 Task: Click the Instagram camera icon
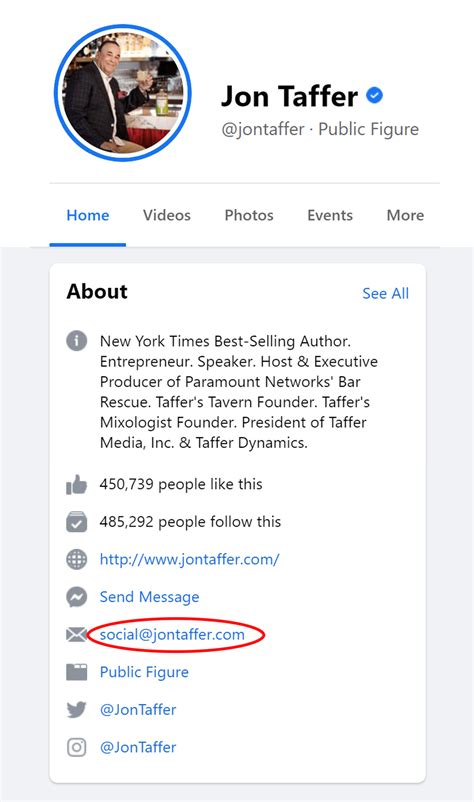[76, 747]
